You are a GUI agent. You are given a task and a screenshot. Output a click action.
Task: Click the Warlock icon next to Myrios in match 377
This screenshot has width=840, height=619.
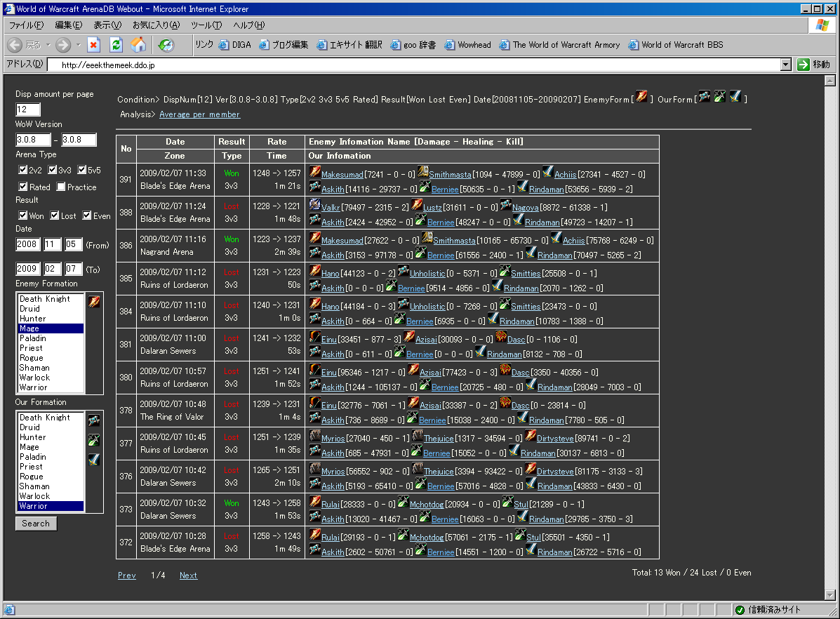tap(315, 436)
